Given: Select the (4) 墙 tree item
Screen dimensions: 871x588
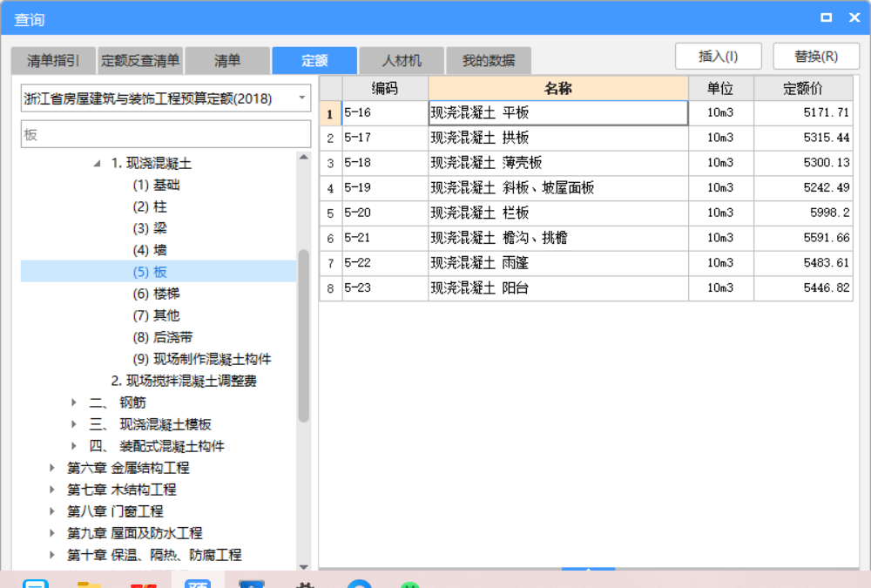Looking at the screenshot, I should click(x=150, y=250).
